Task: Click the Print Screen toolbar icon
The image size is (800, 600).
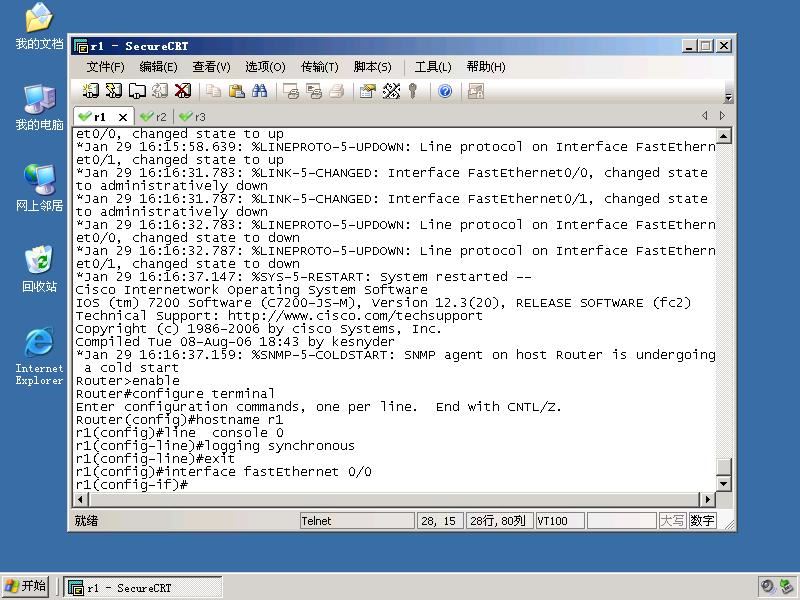Action: [291, 91]
